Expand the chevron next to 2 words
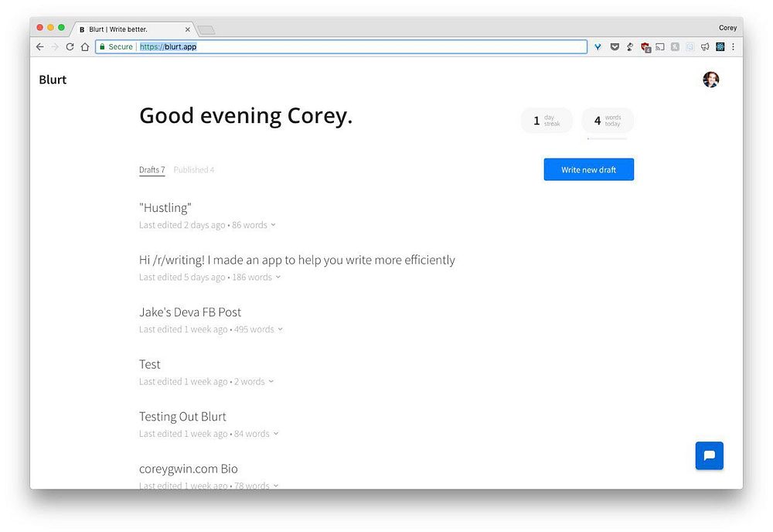This screenshot has height=532, width=773. [271, 381]
